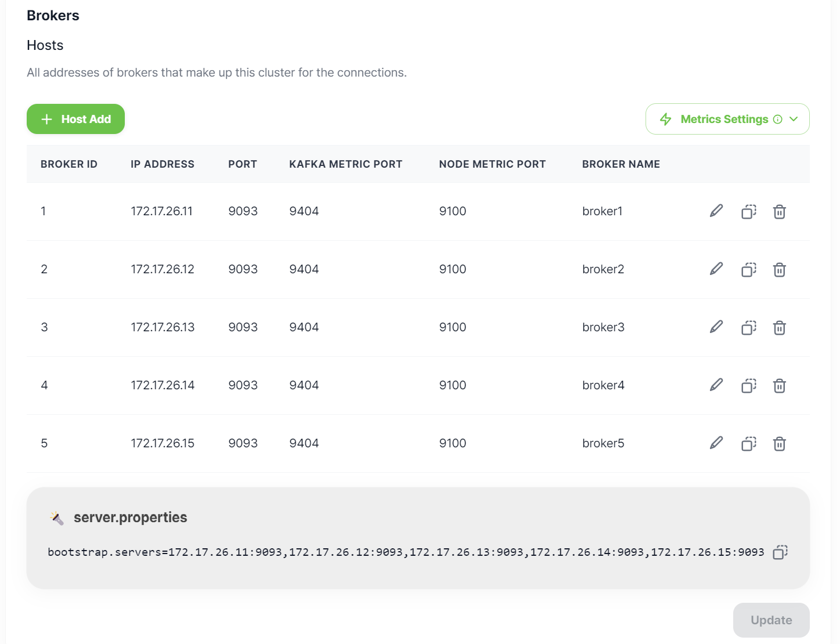Screen dimensions: 840x644
Task: Edit broker1 row with pencil icon
Action: pos(716,211)
